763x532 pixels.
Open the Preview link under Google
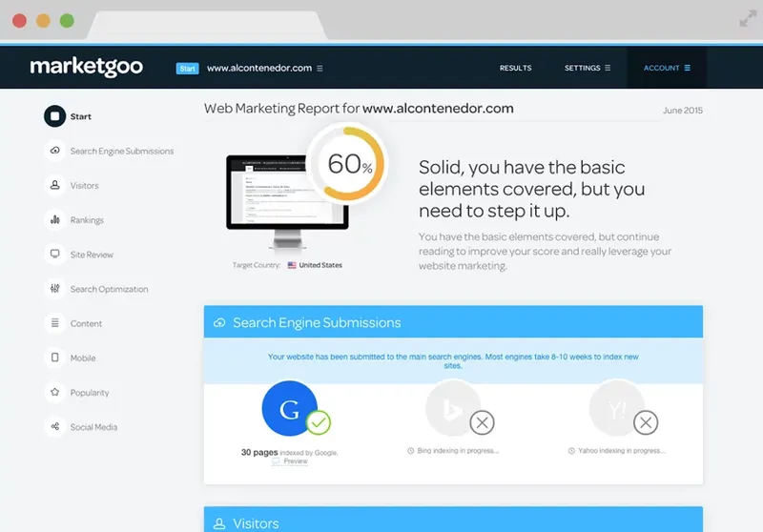[291, 461]
